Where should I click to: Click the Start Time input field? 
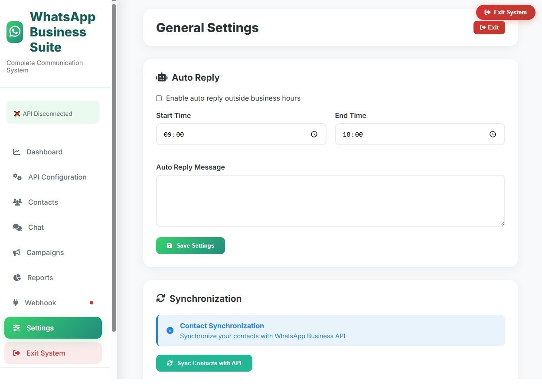click(x=234, y=134)
